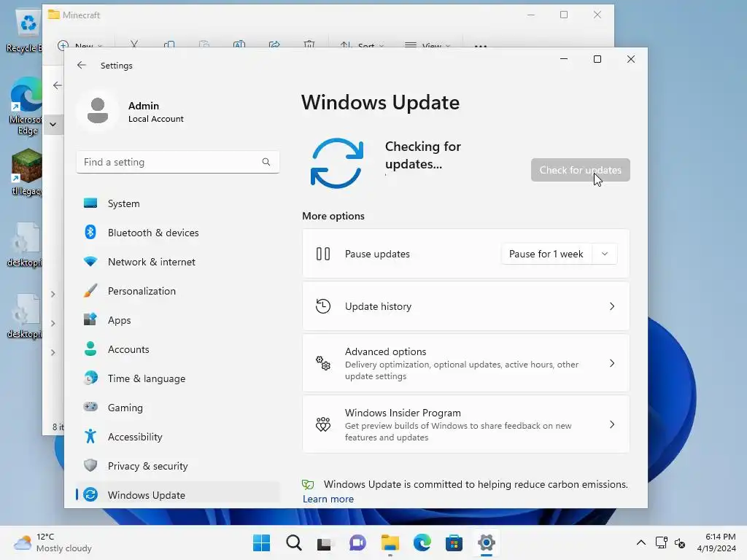
Task: Open Microsoft Edge from taskbar
Action: [x=422, y=542]
